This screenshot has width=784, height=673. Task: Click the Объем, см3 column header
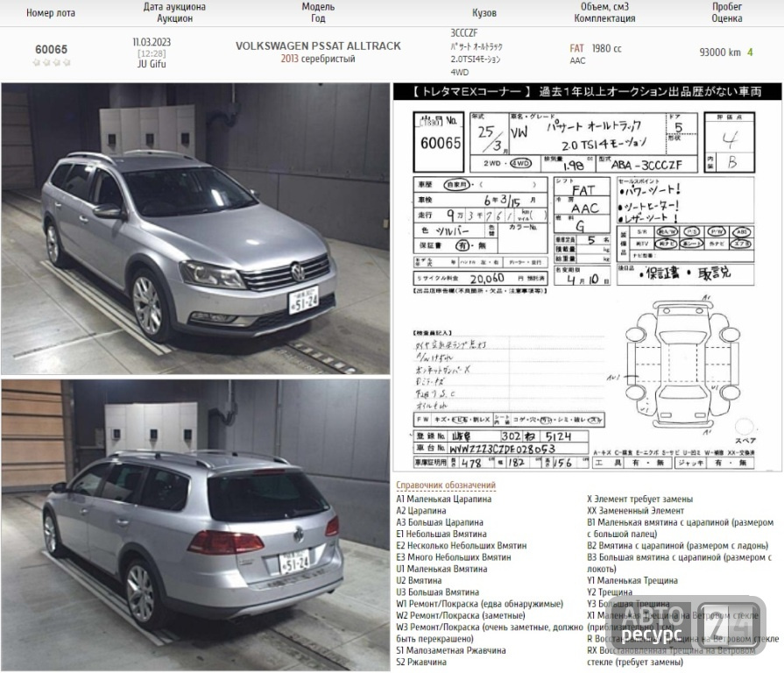[x=604, y=7]
